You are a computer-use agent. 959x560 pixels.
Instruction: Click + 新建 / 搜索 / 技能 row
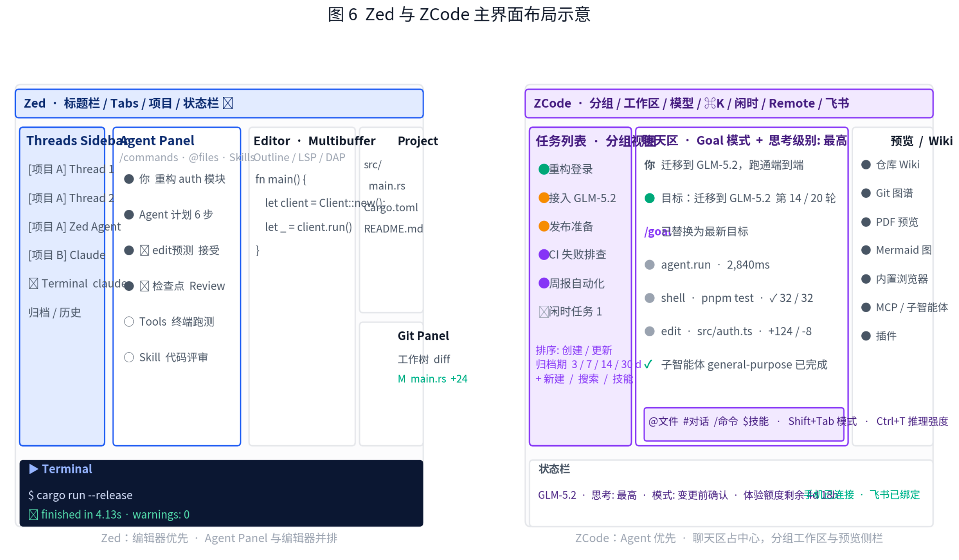pyautogui.click(x=584, y=379)
